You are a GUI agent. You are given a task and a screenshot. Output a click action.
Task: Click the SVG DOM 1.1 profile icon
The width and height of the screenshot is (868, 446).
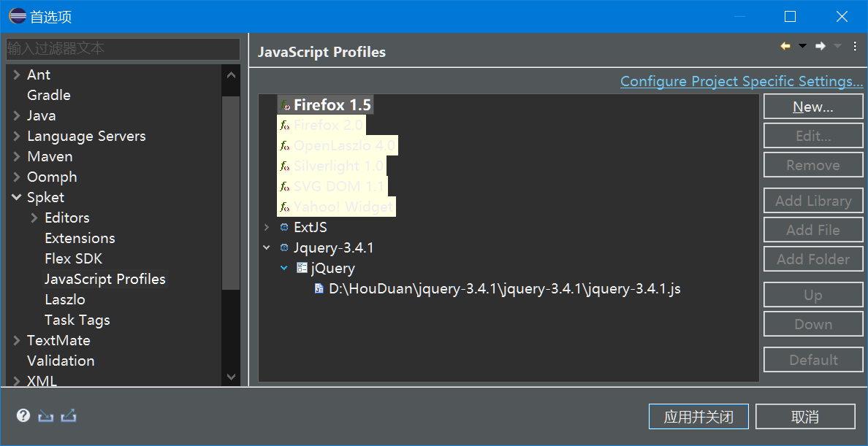[x=284, y=186]
